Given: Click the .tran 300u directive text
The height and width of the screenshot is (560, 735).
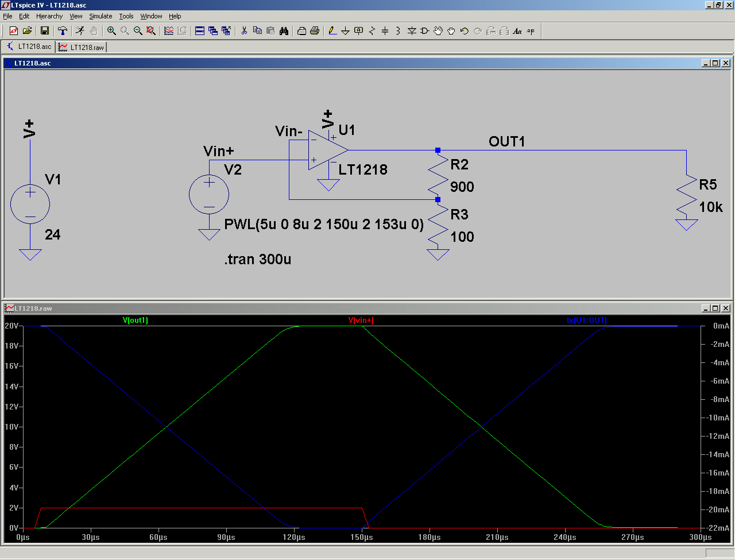Looking at the screenshot, I should pyautogui.click(x=258, y=260).
